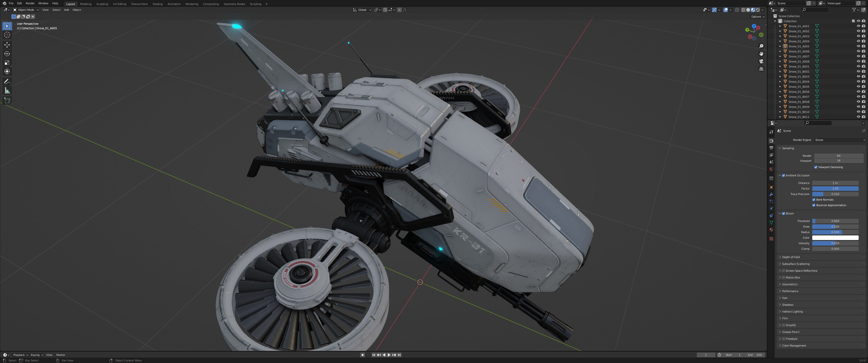Image resolution: width=868 pixels, height=363 pixels.
Task: Select the Move tool in toolbar
Action: [x=7, y=45]
